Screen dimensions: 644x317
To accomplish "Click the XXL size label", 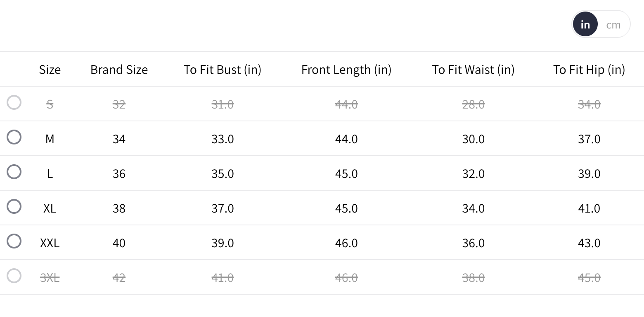I will (50, 243).
